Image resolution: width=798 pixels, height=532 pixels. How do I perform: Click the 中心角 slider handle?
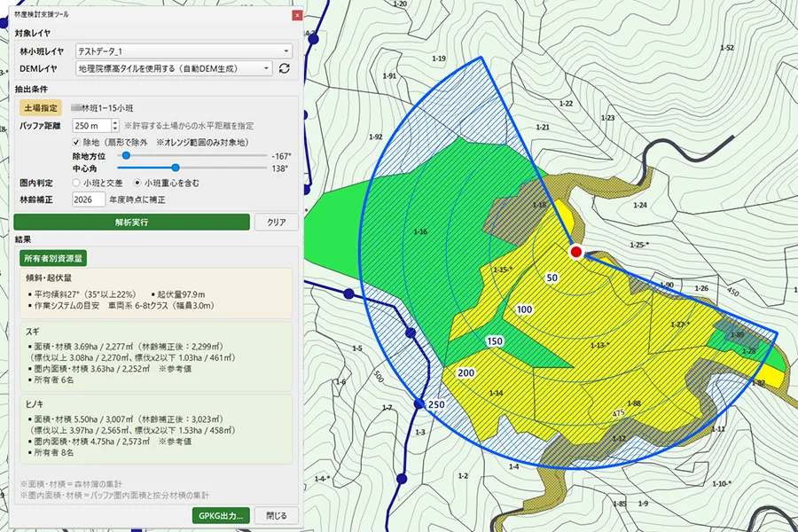176,168
